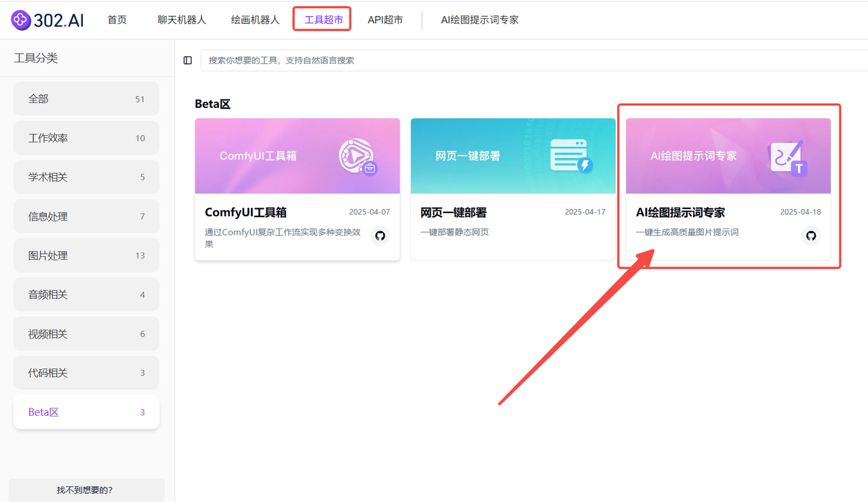Click date 2025-04-18
868x502 pixels.
[x=800, y=212]
